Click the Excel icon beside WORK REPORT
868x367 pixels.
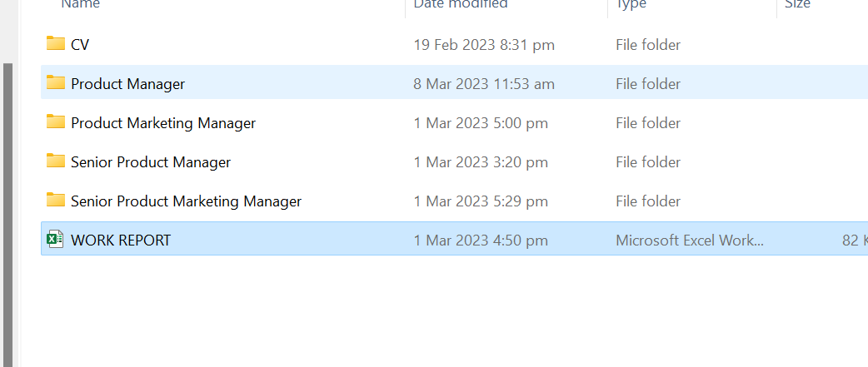point(55,240)
